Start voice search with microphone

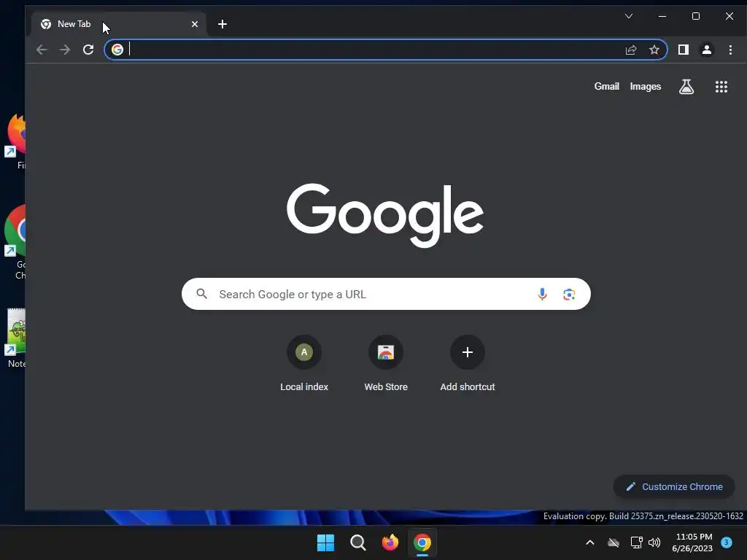(542, 295)
